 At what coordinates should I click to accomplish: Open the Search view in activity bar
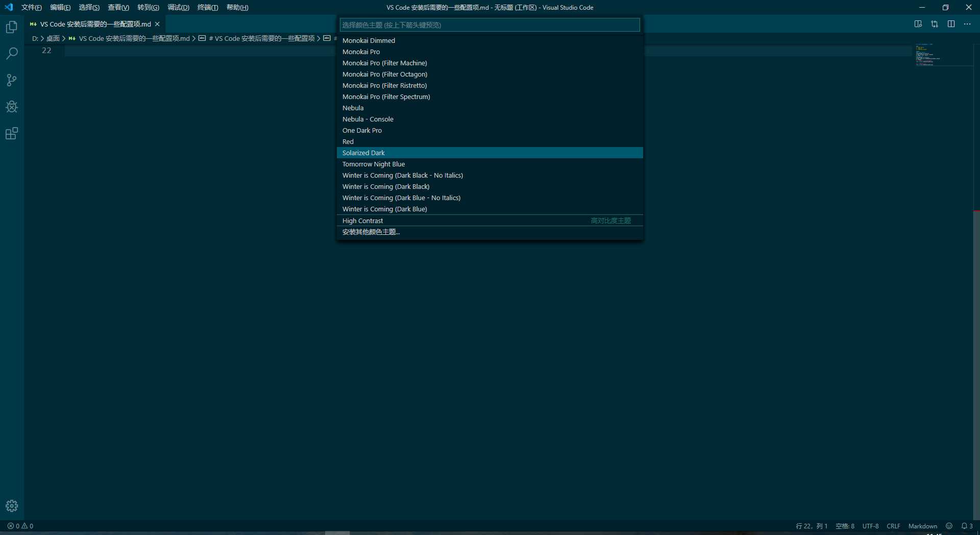(12, 54)
